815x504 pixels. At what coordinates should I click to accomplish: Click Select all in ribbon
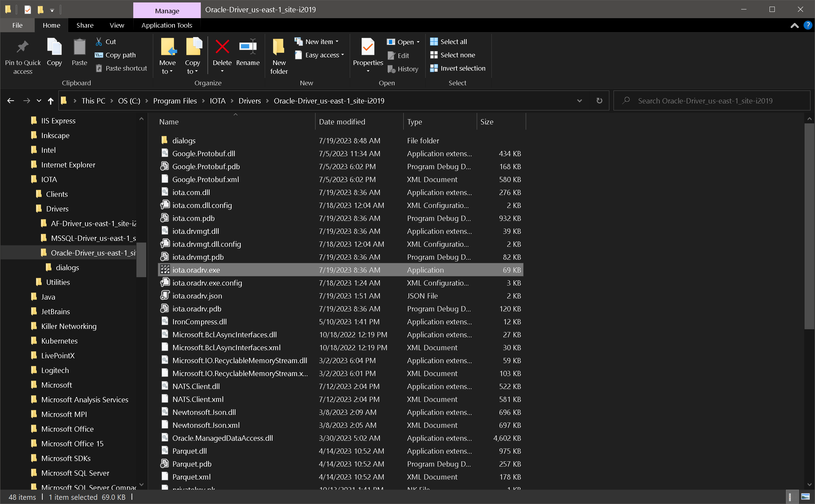449,42
